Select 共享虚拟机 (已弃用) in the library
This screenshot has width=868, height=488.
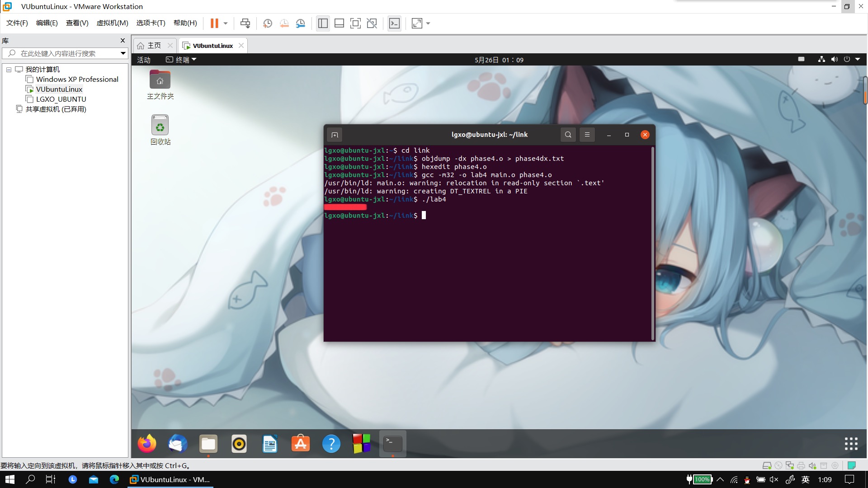pyautogui.click(x=56, y=109)
